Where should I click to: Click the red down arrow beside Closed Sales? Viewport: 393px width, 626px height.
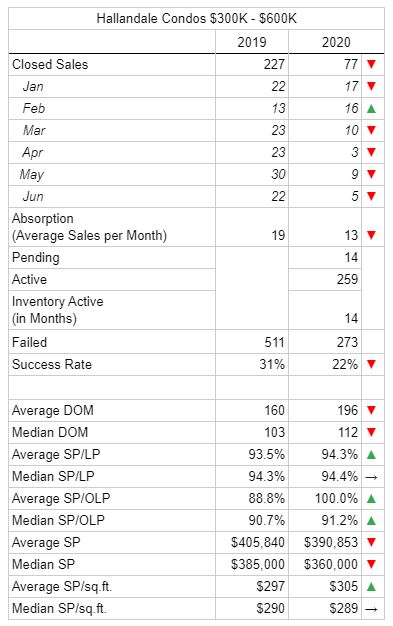tap(371, 64)
